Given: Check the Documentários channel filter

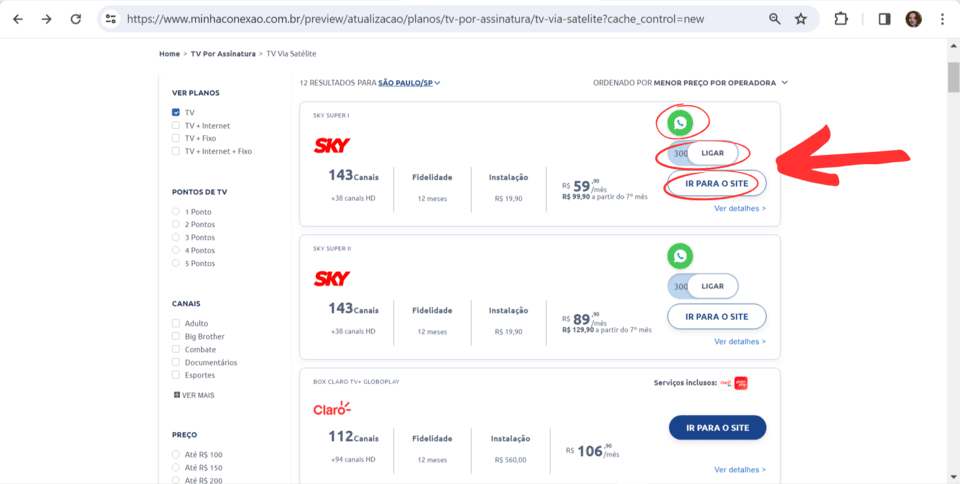Looking at the screenshot, I should coord(176,362).
